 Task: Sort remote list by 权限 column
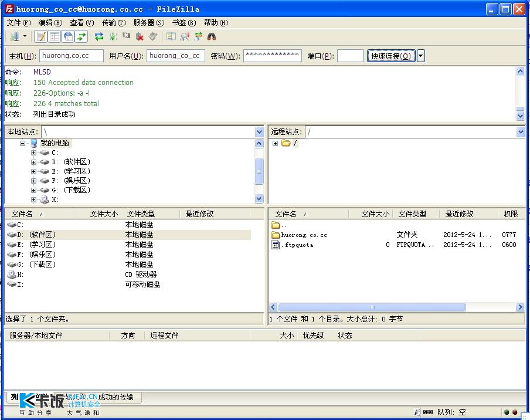[x=511, y=214]
